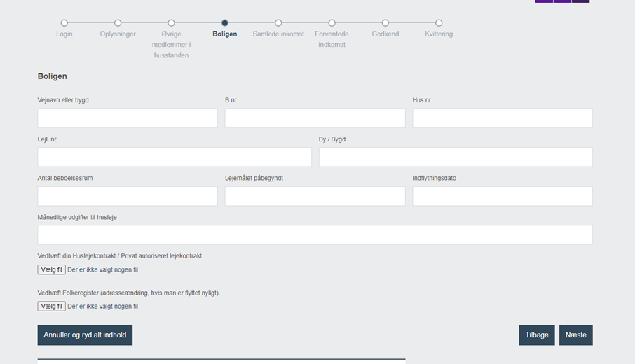635x364 pixels.
Task: Select the Hus nr. input box
Action: pos(503,118)
